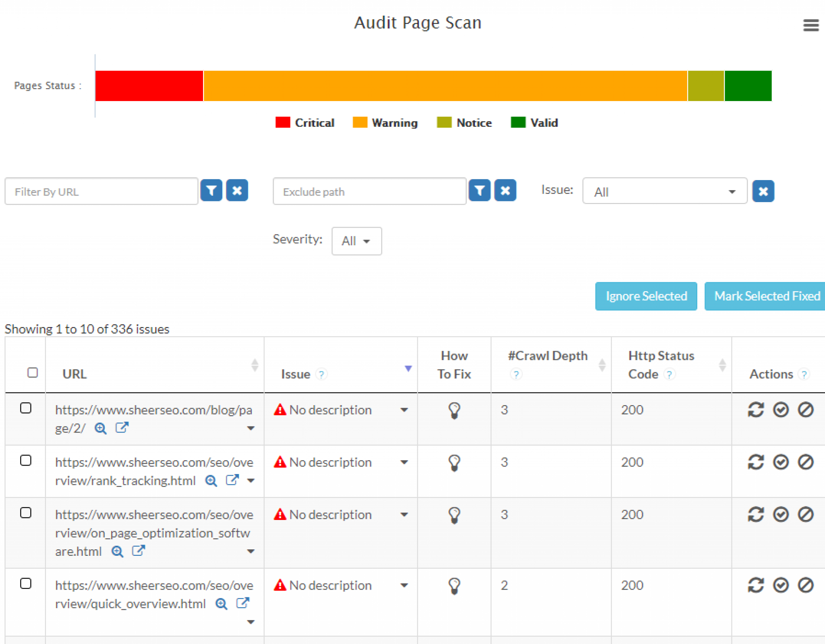The image size is (825, 644).
Task: Recheck the rank_tracking.html issue with refresh icon
Action: pos(756,462)
